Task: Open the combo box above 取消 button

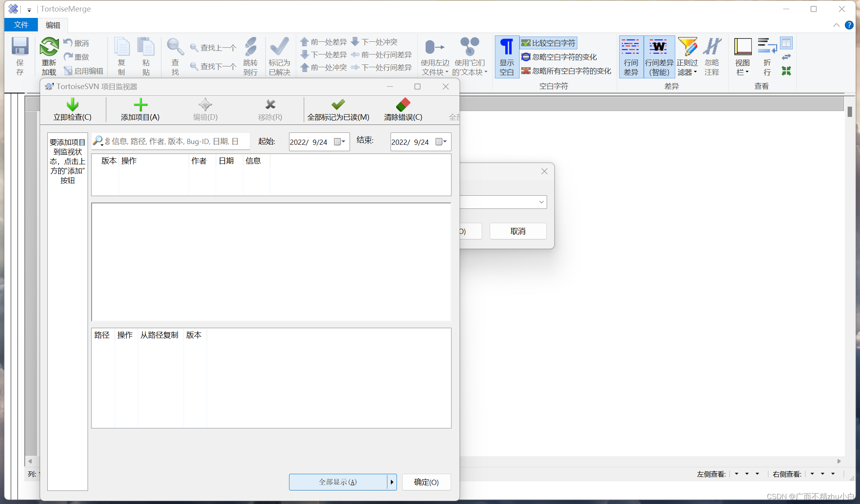Action: coord(541,202)
